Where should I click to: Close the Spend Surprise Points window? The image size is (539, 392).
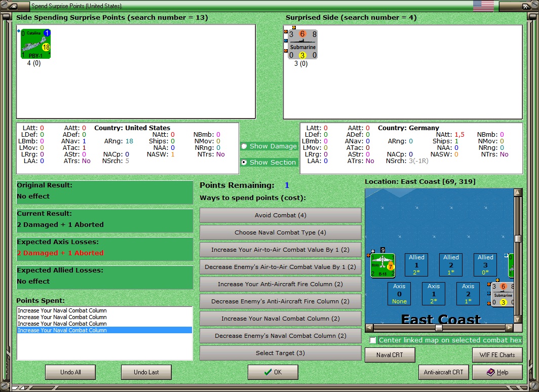526,6
